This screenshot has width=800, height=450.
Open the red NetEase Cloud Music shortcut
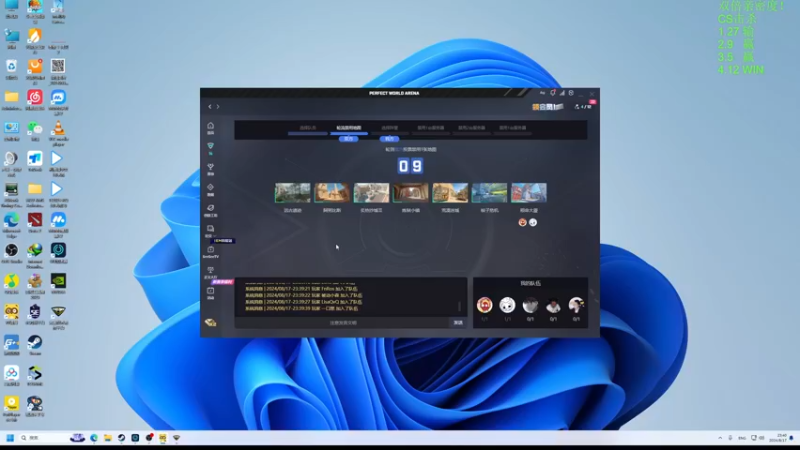click(35, 100)
